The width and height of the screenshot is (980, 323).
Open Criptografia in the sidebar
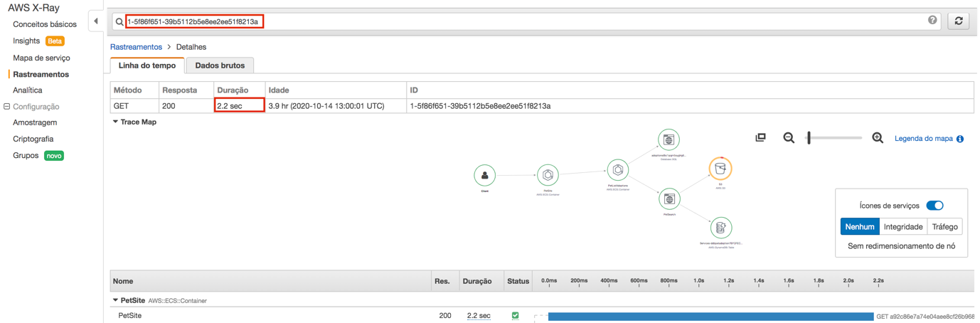click(x=33, y=139)
